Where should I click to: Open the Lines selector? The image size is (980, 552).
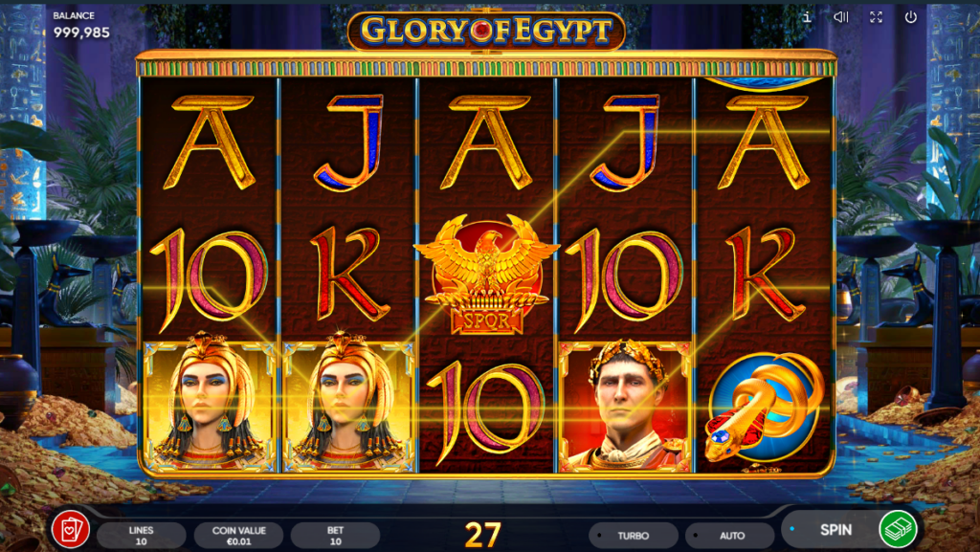142,535
